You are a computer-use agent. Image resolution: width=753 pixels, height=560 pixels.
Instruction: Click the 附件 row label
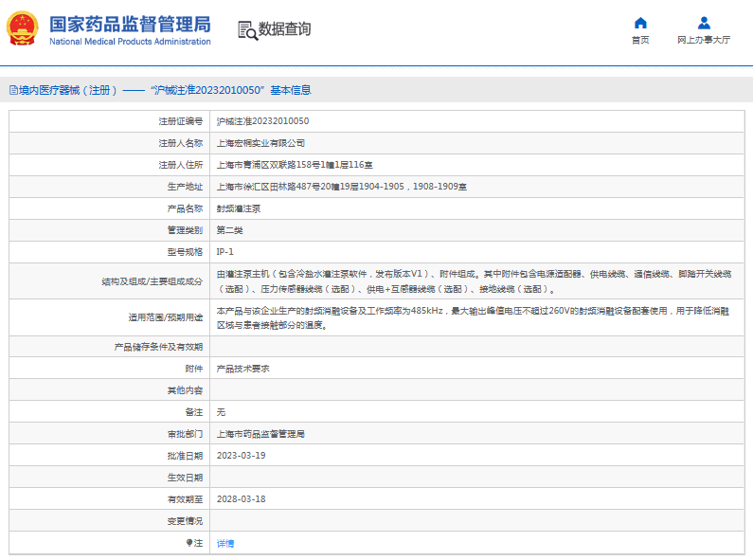194,369
